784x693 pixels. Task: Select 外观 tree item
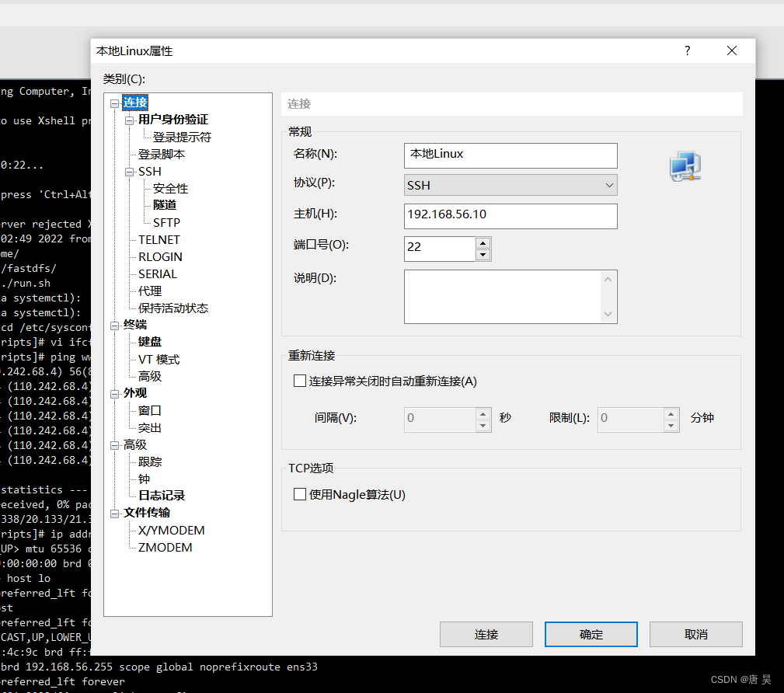click(135, 393)
